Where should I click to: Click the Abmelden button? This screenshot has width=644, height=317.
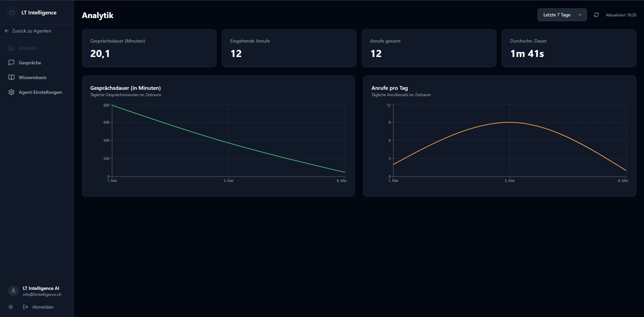(x=38, y=307)
